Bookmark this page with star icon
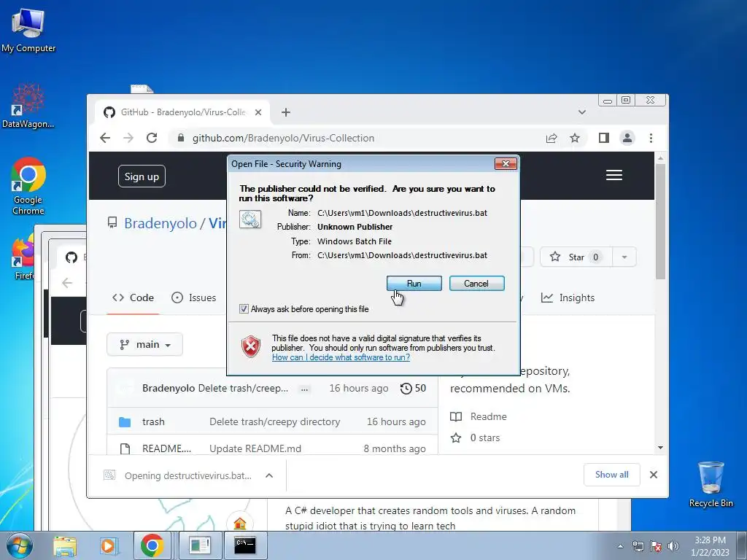Image resolution: width=747 pixels, height=560 pixels. click(x=575, y=138)
